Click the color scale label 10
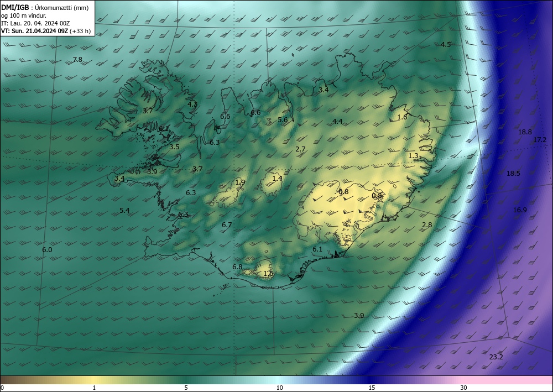 [x=279, y=388]
